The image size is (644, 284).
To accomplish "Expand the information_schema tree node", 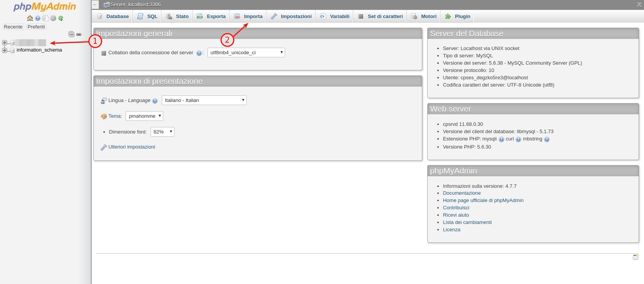I will click(5, 50).
